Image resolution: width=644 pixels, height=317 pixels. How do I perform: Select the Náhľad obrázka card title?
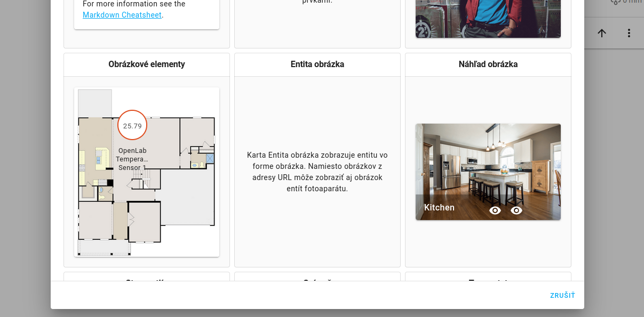tap(488, 64)
